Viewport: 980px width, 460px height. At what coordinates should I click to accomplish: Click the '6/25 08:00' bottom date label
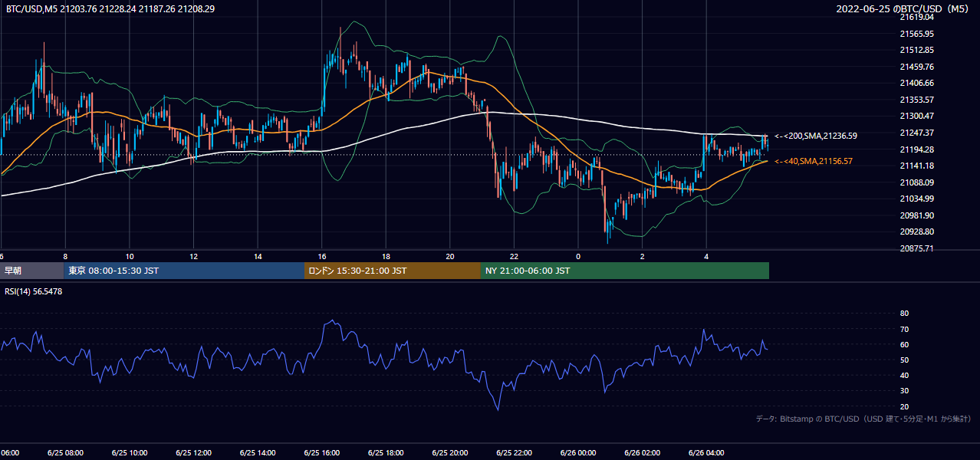point(65,452)
